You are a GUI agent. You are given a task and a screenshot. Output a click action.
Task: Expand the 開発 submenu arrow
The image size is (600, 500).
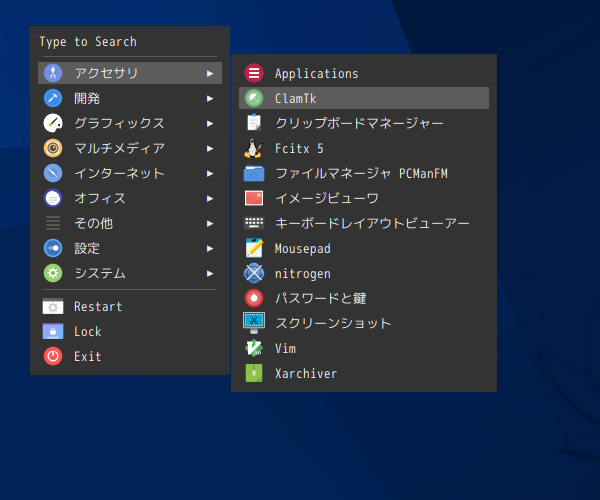[x=210, y=98]
